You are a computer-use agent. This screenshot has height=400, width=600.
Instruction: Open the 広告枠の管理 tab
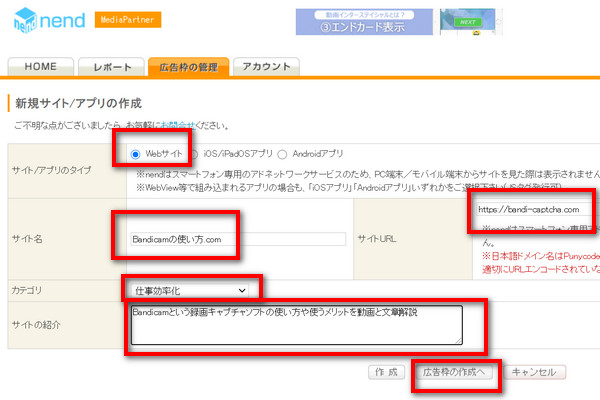click(x=189, y=67)
